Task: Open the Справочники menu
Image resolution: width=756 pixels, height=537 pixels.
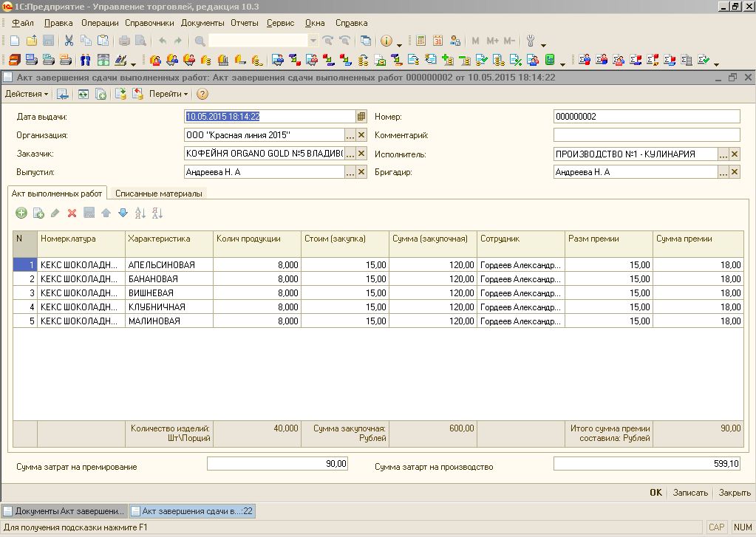Action: (x=149, y=23)
